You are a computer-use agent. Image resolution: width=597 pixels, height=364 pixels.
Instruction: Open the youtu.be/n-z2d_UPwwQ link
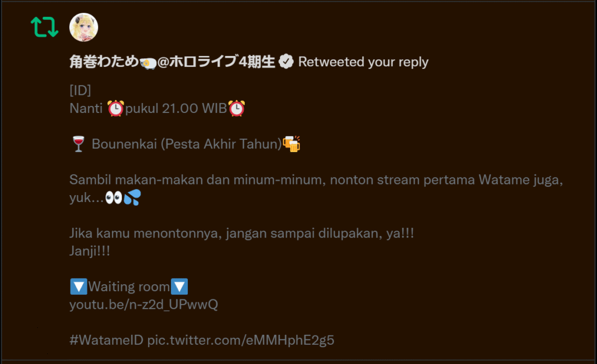coord(143,304)
